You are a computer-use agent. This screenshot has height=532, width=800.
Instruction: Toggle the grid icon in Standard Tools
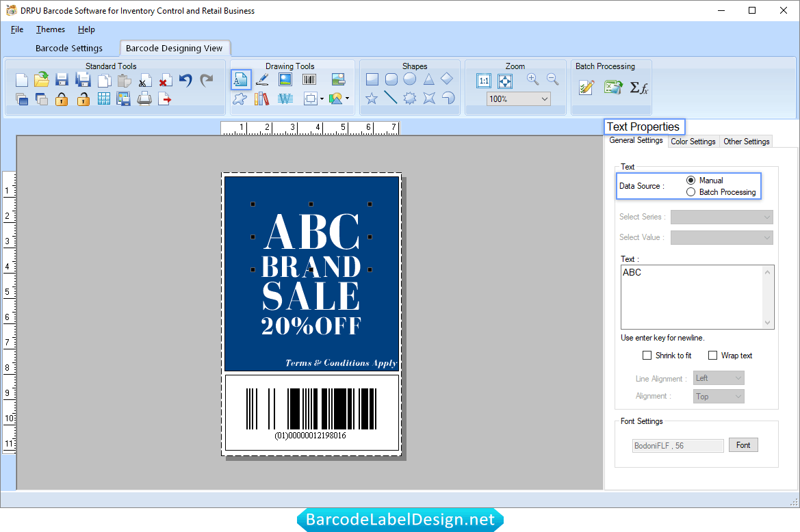tap(103, 98)
